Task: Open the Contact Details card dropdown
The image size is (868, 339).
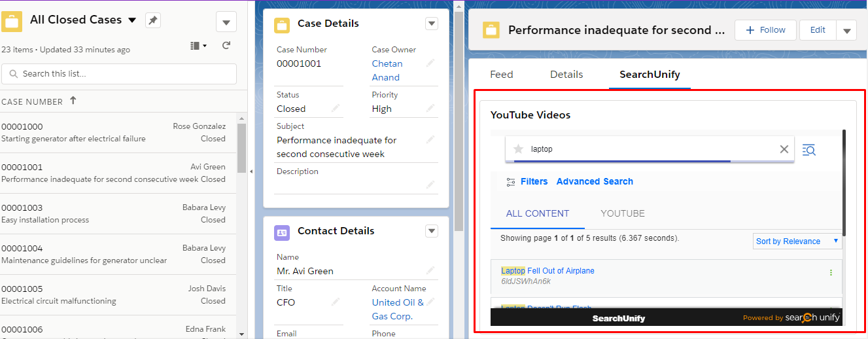Action: tap(431, 231)
